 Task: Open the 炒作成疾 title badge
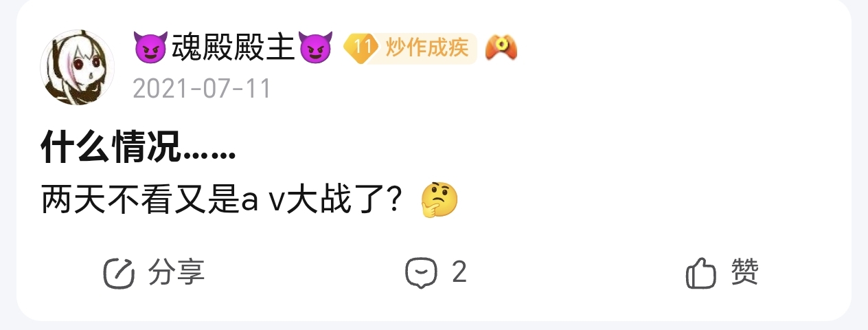[x=426, y=47]
